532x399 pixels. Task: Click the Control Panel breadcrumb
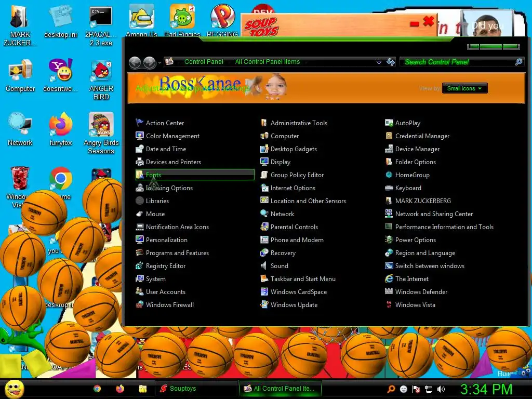pyautogui.click(x=204, y=62)
